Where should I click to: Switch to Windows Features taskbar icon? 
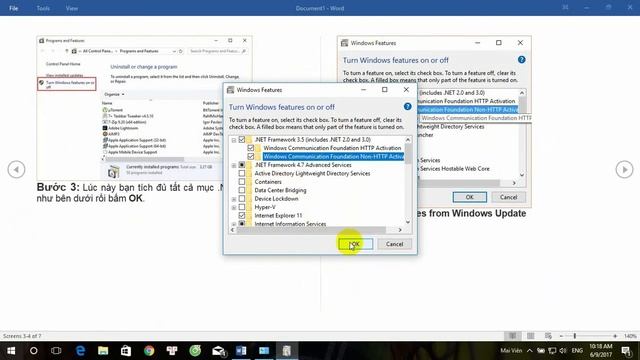(287, 351)
